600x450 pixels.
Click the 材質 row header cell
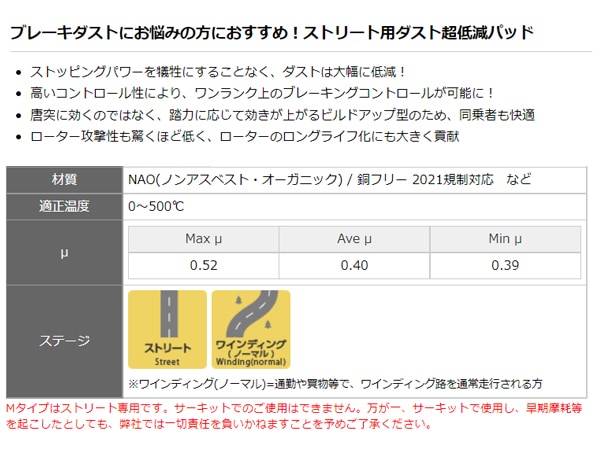(64, 180)
